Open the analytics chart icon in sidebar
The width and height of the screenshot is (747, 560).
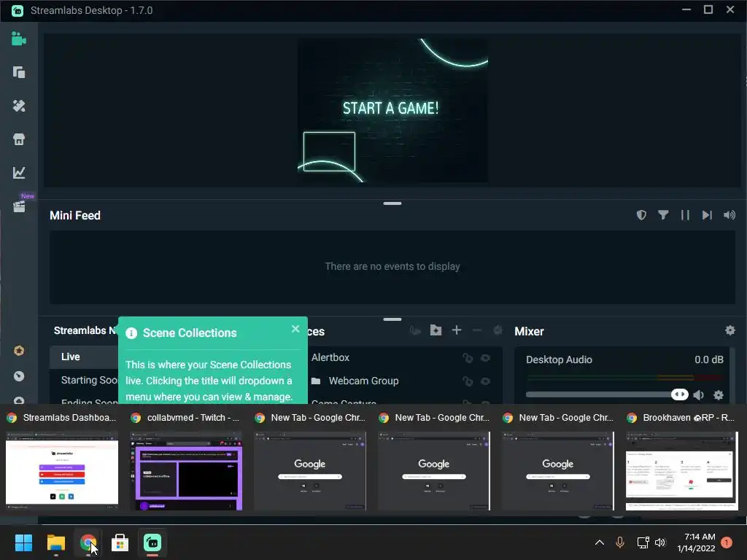[x=18, y=172]
